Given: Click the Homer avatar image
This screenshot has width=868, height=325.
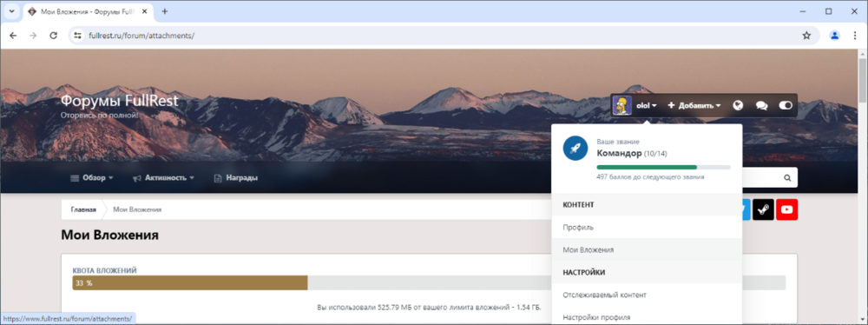Looking at the screenshot, I should 622,105.
